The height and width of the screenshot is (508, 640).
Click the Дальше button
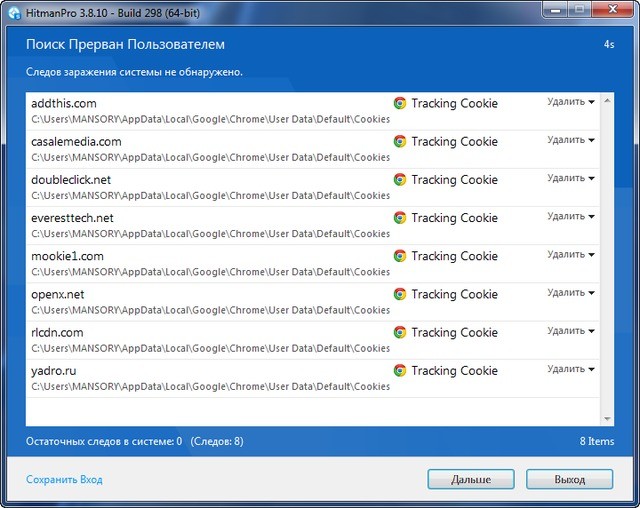[x=471, y=479]
